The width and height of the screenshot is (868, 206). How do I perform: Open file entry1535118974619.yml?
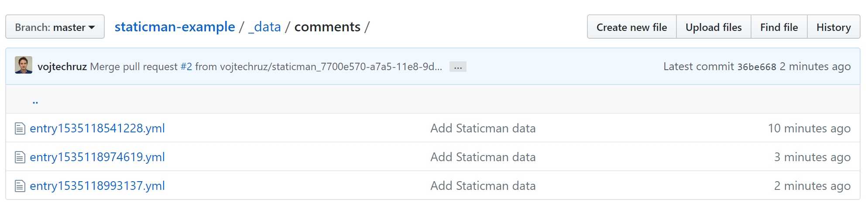pos(97,157)
